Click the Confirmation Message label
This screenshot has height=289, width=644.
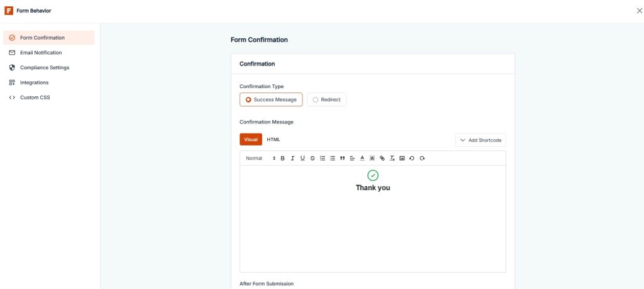point(267,122)
